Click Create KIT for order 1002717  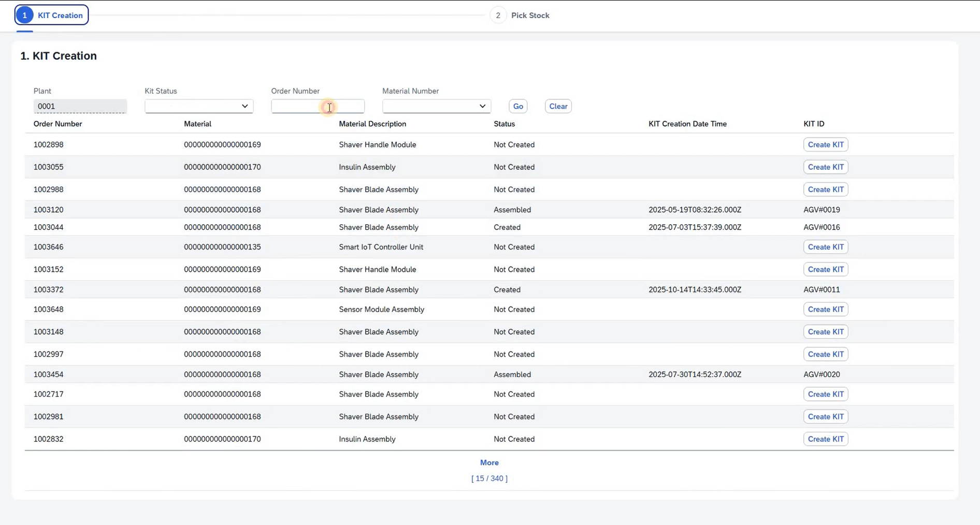pos(825,394)
